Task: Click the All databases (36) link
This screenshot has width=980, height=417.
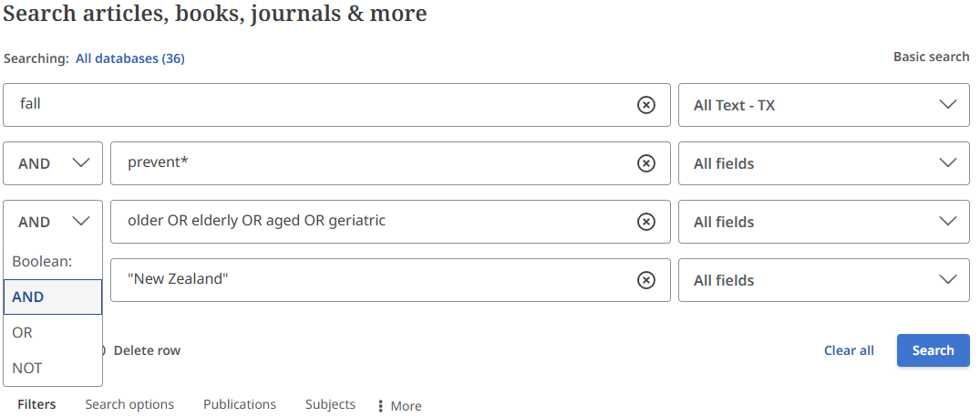Action: click(x=130, y=58)
